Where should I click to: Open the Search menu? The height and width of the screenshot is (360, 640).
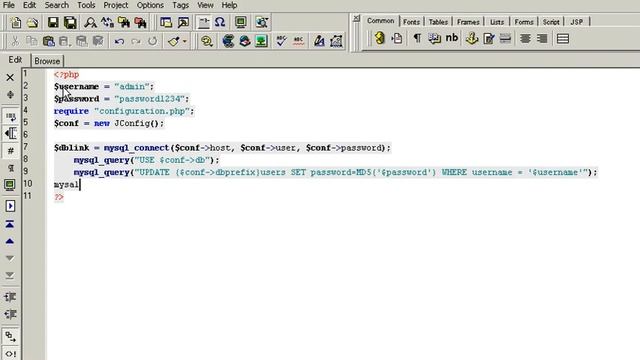coord(57,5)
